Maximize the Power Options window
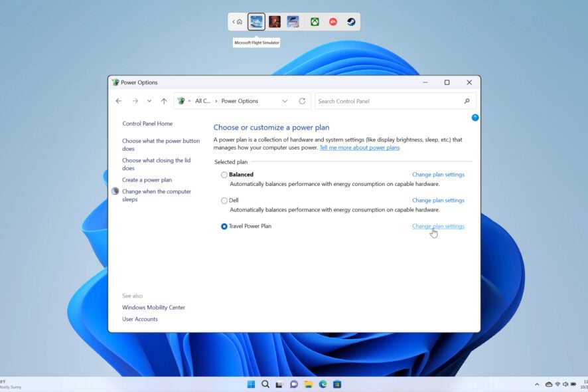The height and width of the screenshot is (392, 588). pos(447,82)
